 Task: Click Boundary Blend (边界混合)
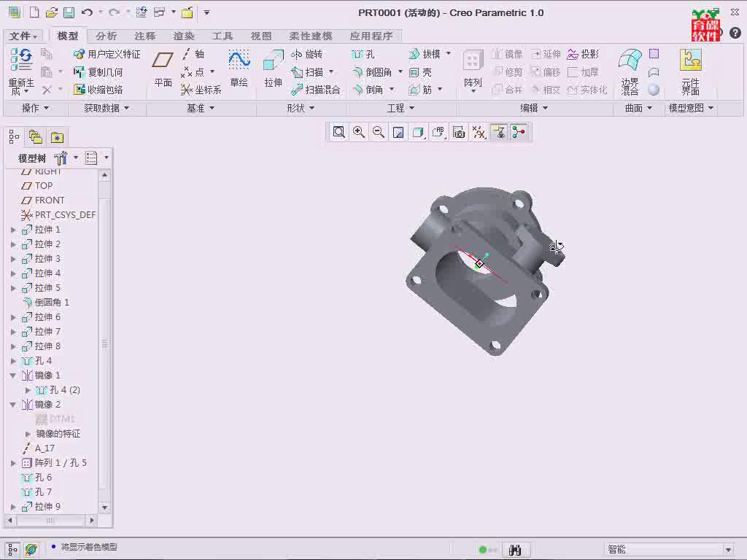(630, 71)
